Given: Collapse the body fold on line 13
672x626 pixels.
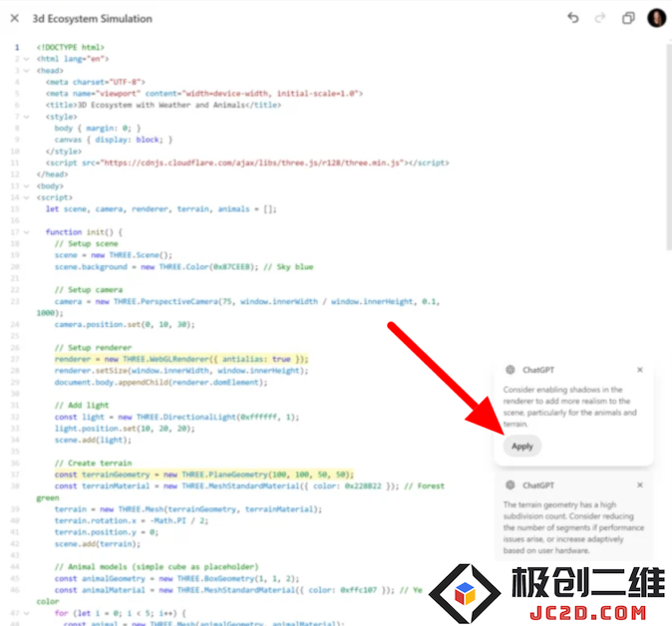Looking at the screenshot, I should coord(27,186).
